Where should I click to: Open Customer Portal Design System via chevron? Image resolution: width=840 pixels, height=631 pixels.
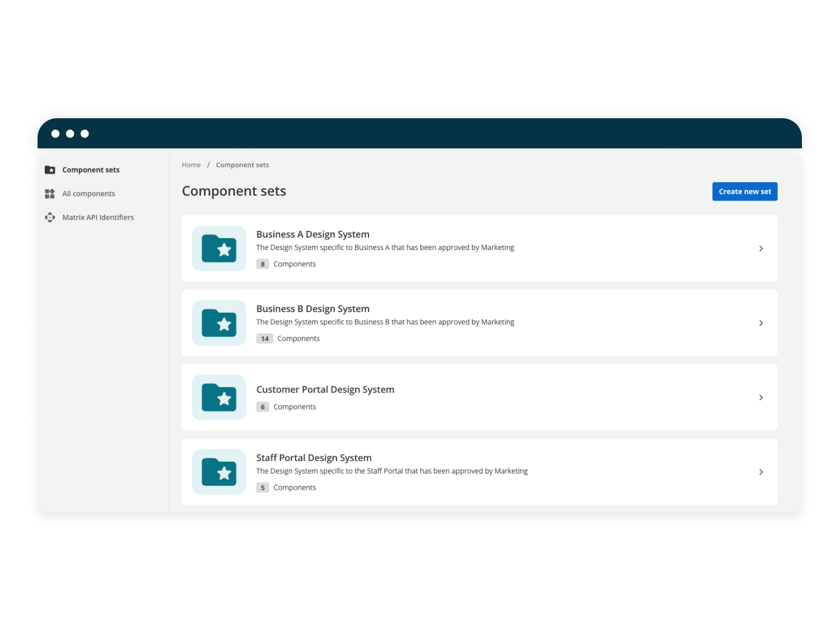760,398
